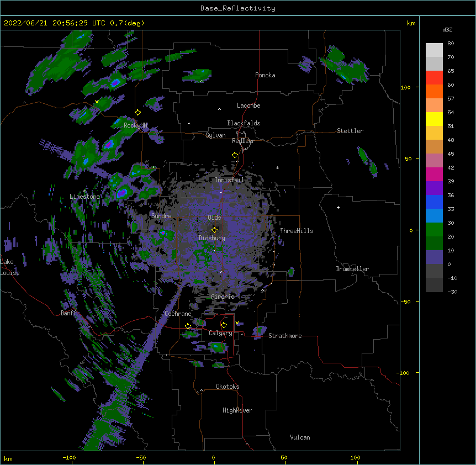Screen dimensions: 476x465
Task: Click the km unit label at bottom left
Action: pos(8,459)
